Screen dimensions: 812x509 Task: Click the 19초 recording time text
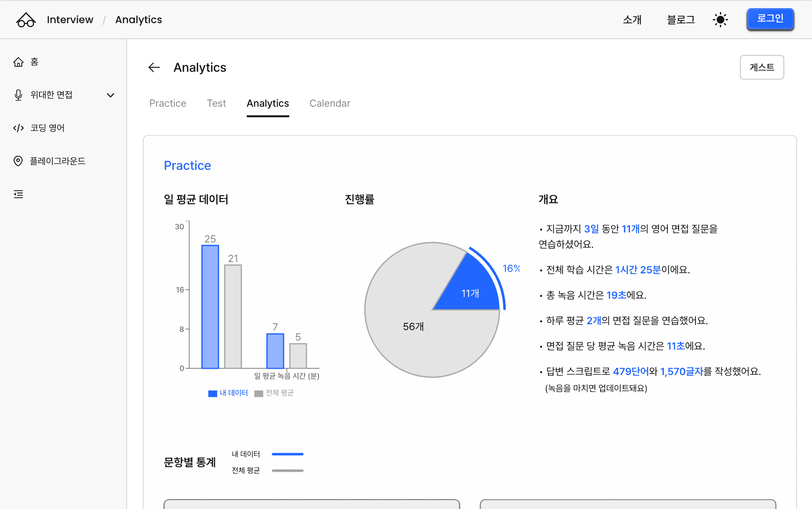(616, 295)
